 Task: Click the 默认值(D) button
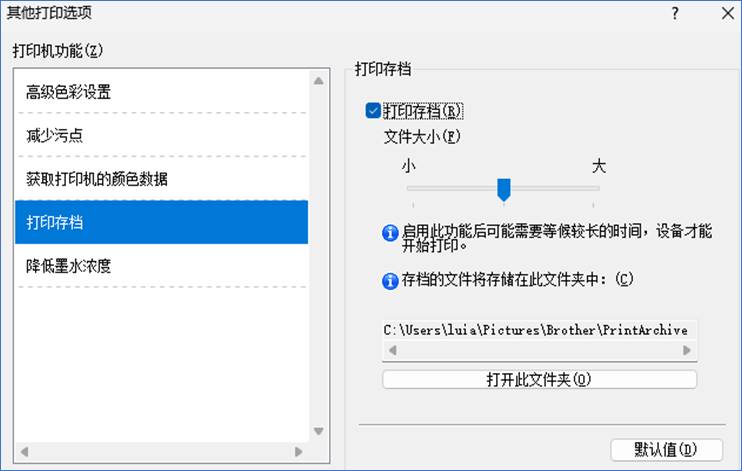666,450
